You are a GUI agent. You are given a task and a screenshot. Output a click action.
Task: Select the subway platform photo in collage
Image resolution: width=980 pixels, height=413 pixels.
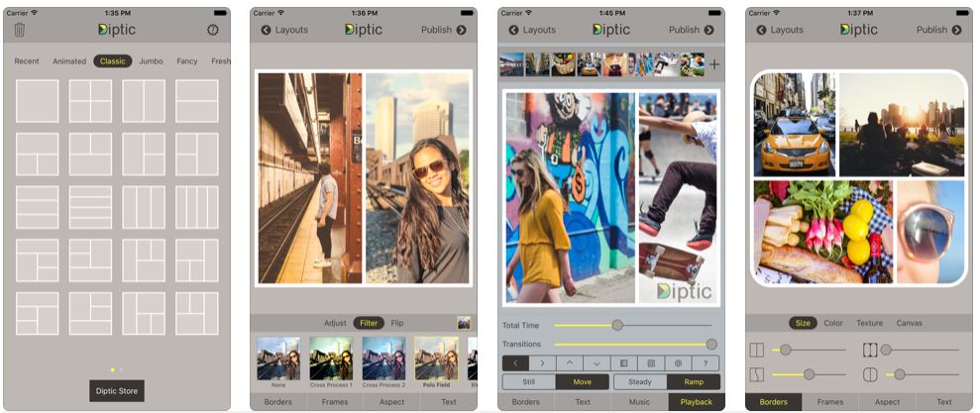point(309,178)
